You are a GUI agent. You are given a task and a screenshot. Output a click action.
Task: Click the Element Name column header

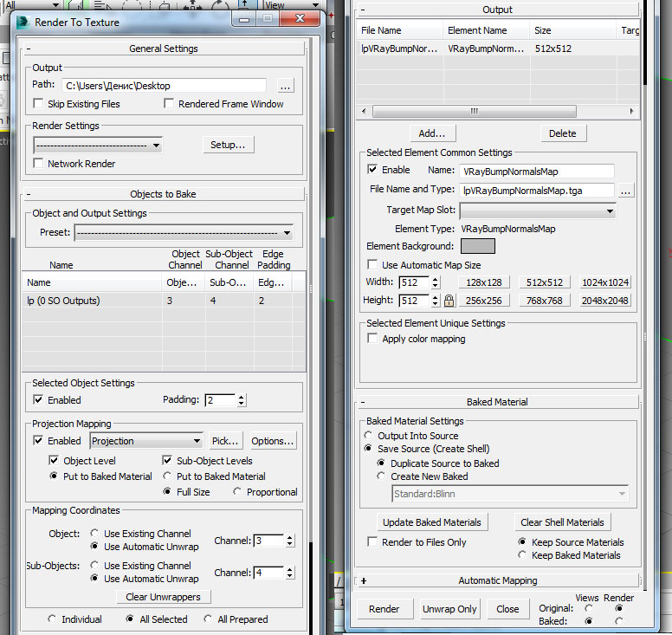[x=487, y=30]
